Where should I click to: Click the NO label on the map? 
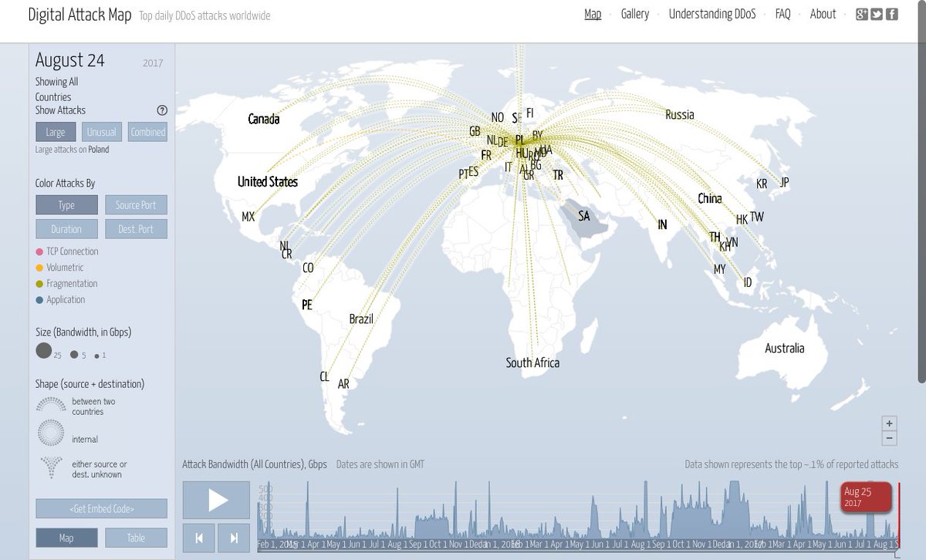(x=498, y=118)
